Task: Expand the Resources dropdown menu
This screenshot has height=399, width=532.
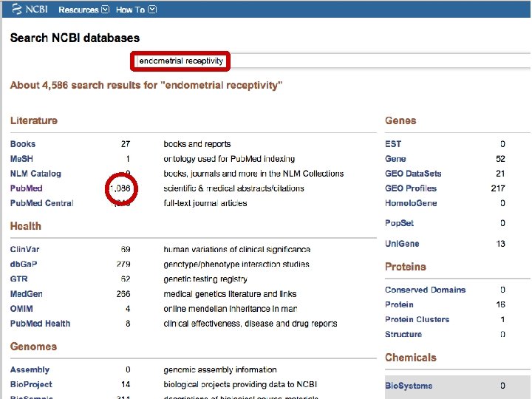Action: pos(83,10)
